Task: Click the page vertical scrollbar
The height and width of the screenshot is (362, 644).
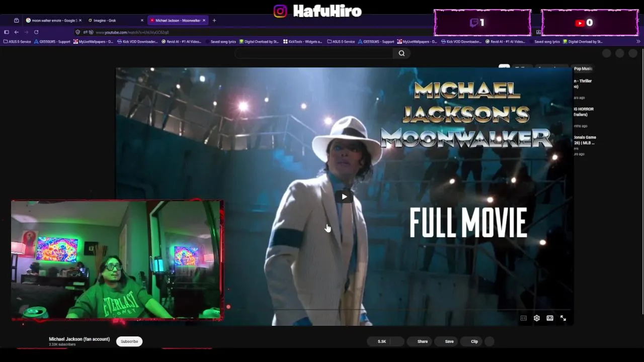Action: [642, 181]
